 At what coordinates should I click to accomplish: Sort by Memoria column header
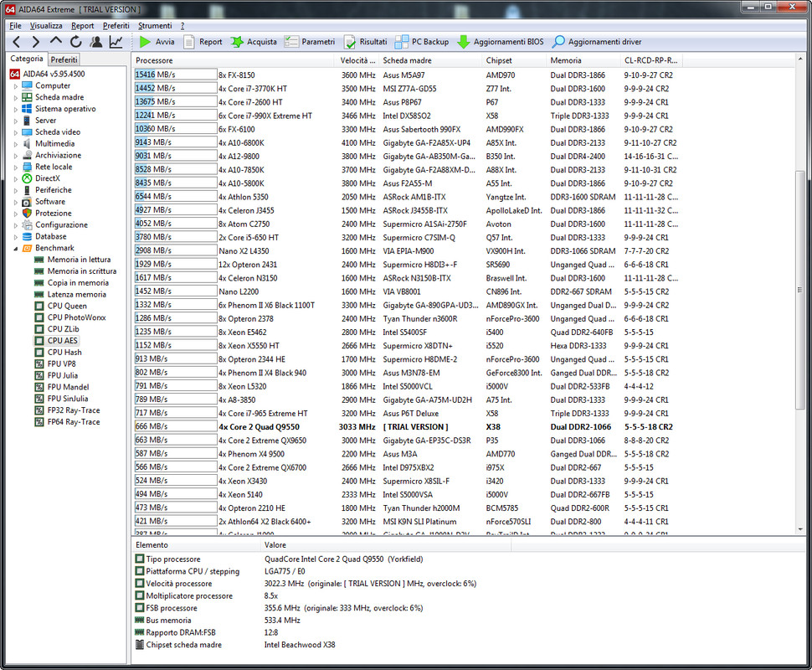pyautogui.click(x=583, y=60)
